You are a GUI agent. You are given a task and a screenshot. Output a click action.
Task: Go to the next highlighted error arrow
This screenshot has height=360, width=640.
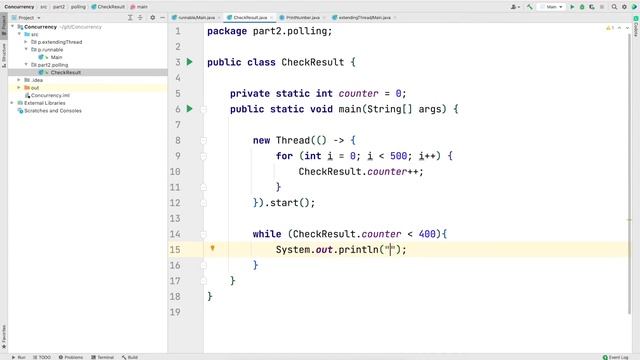point(627,28)
